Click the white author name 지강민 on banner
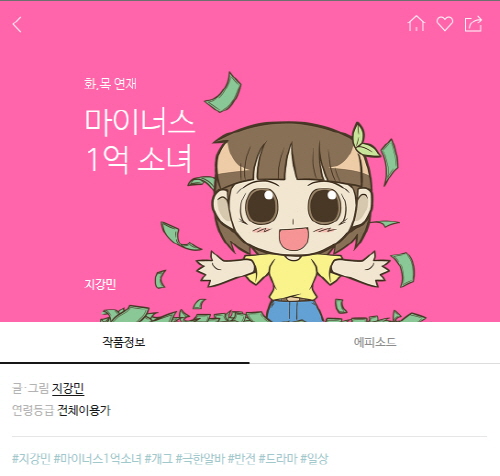500x476 pixels. pyautogui.click(x=100, y=284)
